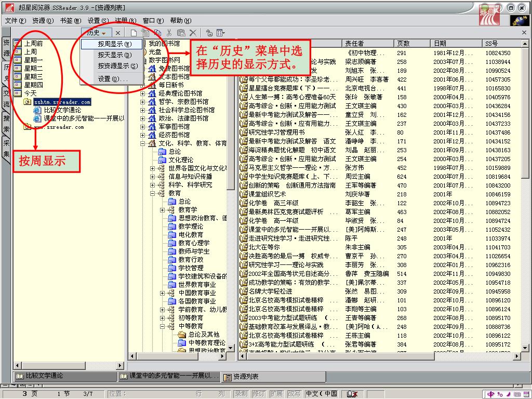Select 文化理论 folder icon
This screenshot has width=532, height=399.
point(162,160)
